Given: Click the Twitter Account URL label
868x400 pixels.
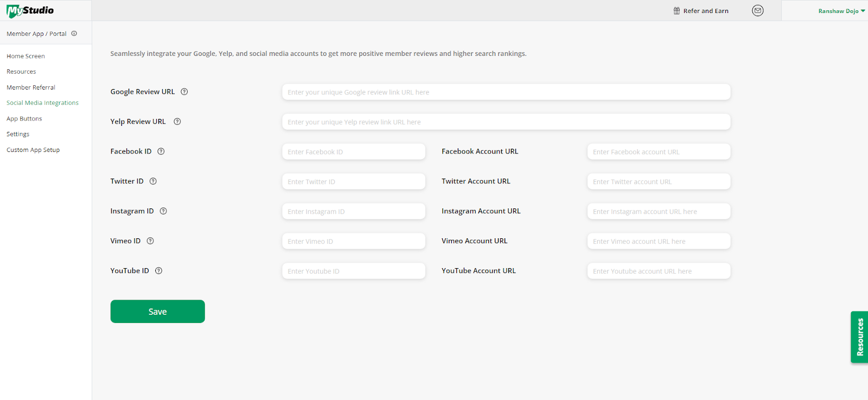Looking at the screenshot, I should [476, 181].
